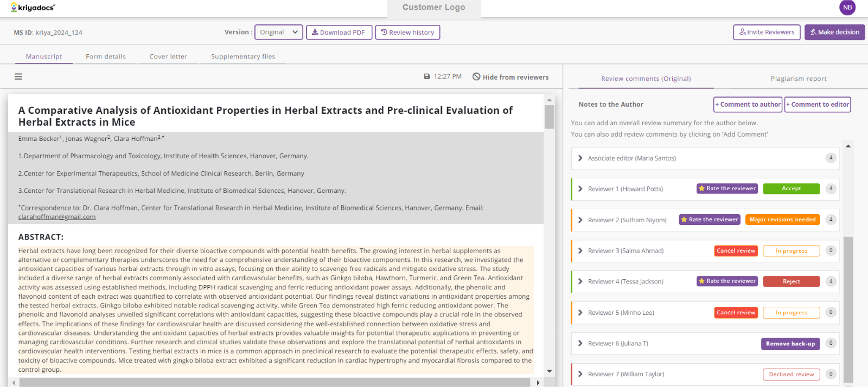The width and height of the screenshot is (868, 387).
Task: Click In progress status for Reviewer 5
Action: coord(792,312)
